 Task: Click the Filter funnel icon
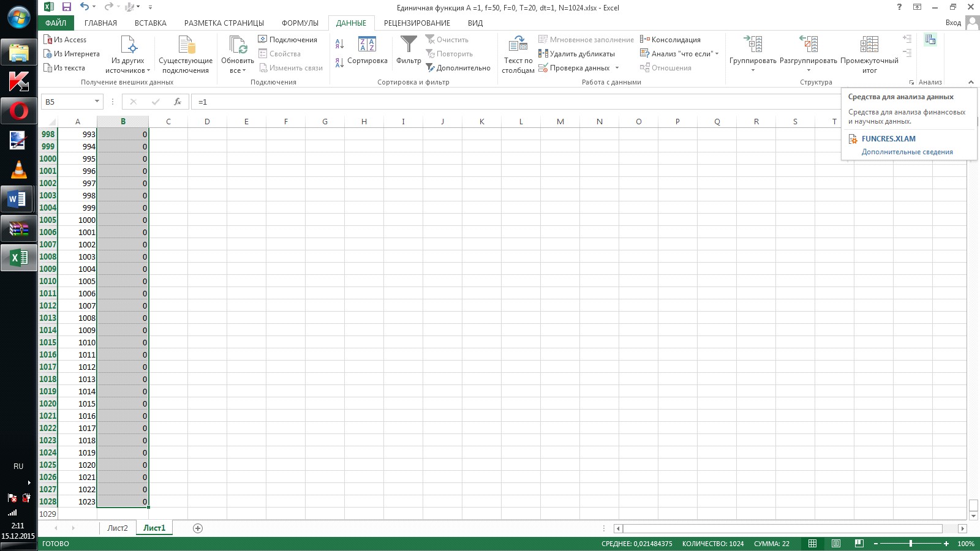tap(409, 45)
